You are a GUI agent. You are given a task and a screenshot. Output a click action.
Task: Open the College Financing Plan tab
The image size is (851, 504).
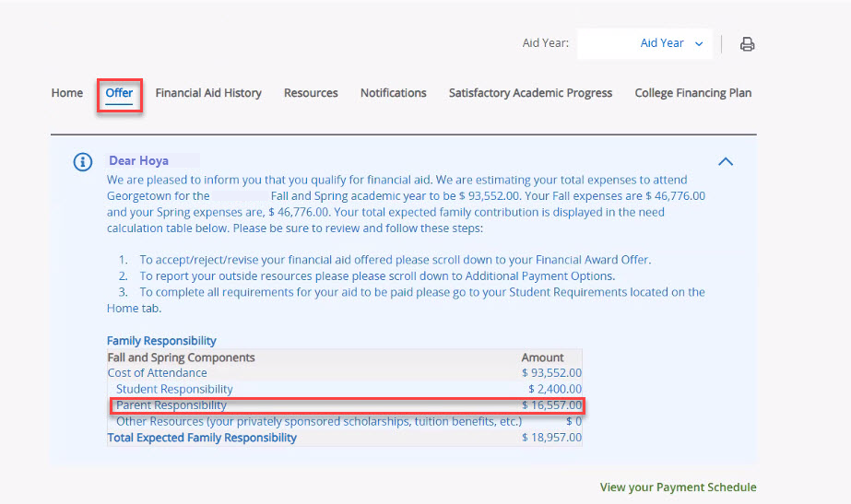click(692, 93)
